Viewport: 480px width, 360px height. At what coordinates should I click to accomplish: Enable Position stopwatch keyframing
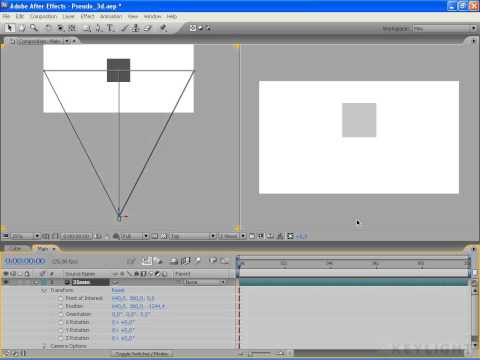pyautogui.click(x=61, y=306)
